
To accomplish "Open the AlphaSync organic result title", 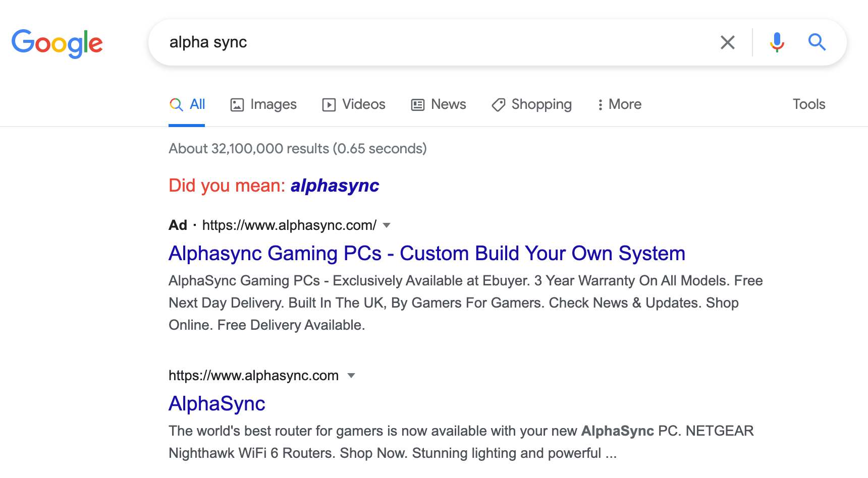I will pos(217,403).
